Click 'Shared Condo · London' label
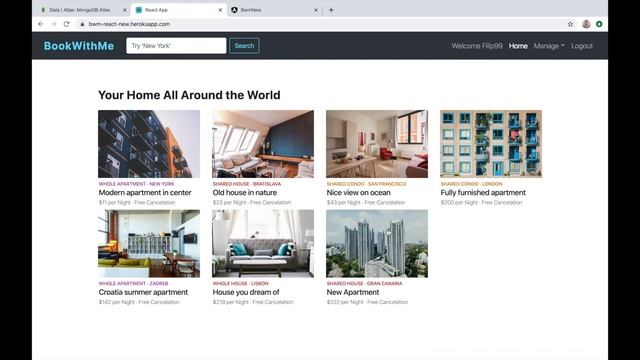This screenshot has height=360, width=640. (x=471, y=184)
